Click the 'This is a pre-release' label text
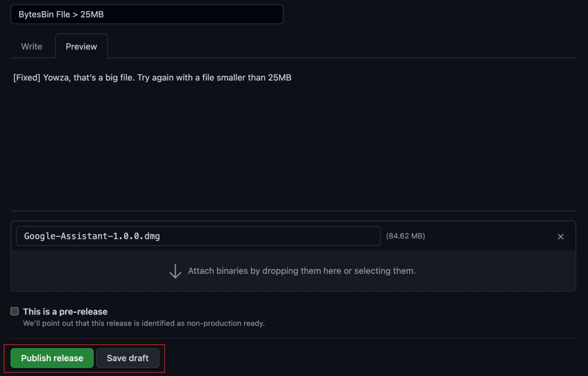Screen dimensions: 588x376 click(65, 311)
